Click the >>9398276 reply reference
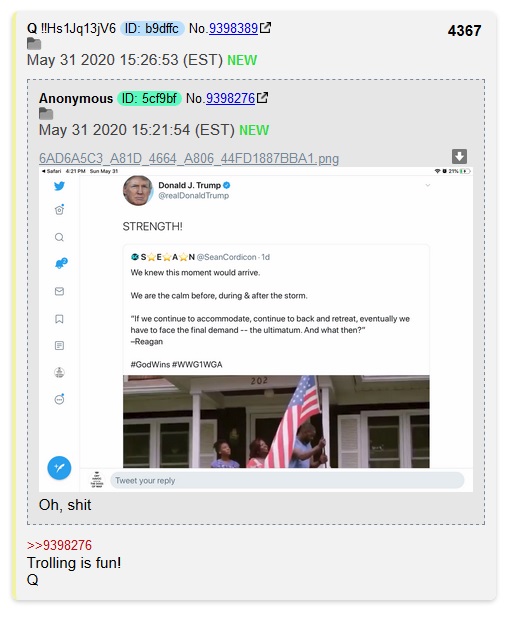The image size is (507, 623). click(x=59, y=545)
